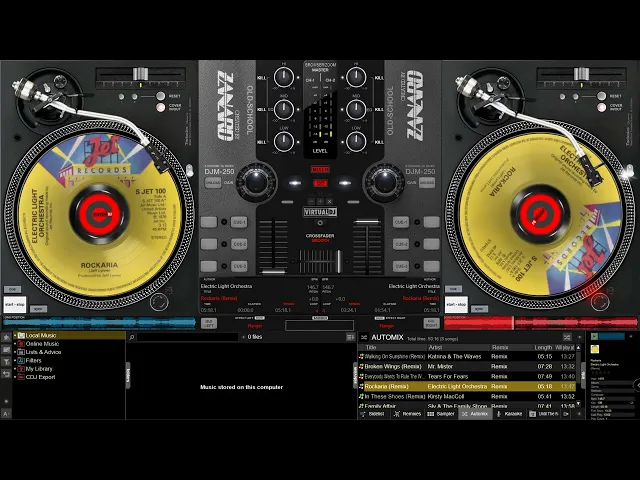Click the filter funnel icon in the sidebar
Image resolution: width=640 pixels, height=480 pixels.
click(x=6, y=362)
